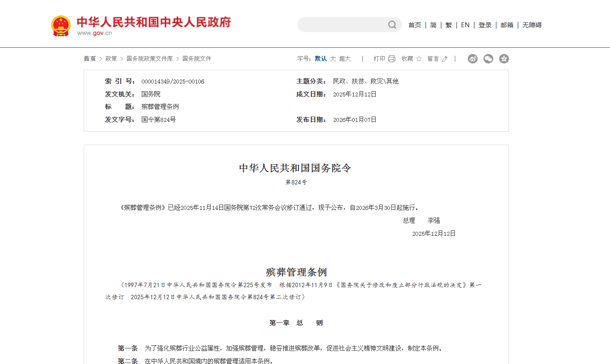610x364 pixels.
Task: Switch to English via EN link
Action: tap(465, 25)
